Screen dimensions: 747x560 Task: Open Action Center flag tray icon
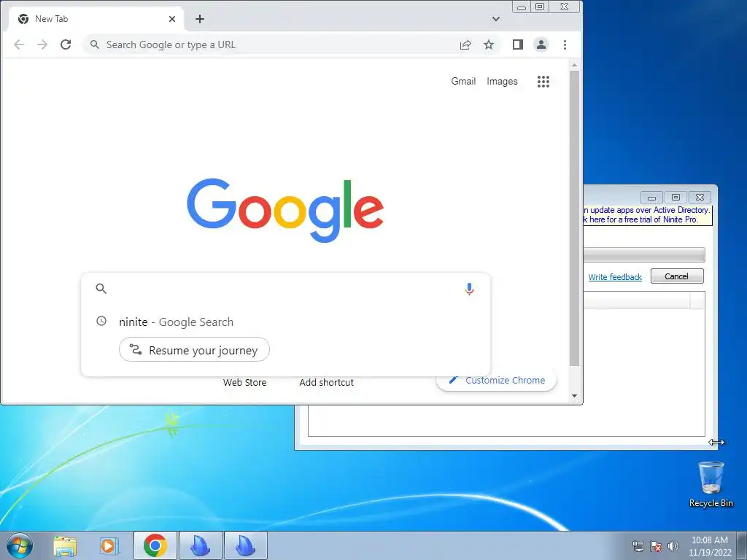pyautogui.click(x=656, y=546)
